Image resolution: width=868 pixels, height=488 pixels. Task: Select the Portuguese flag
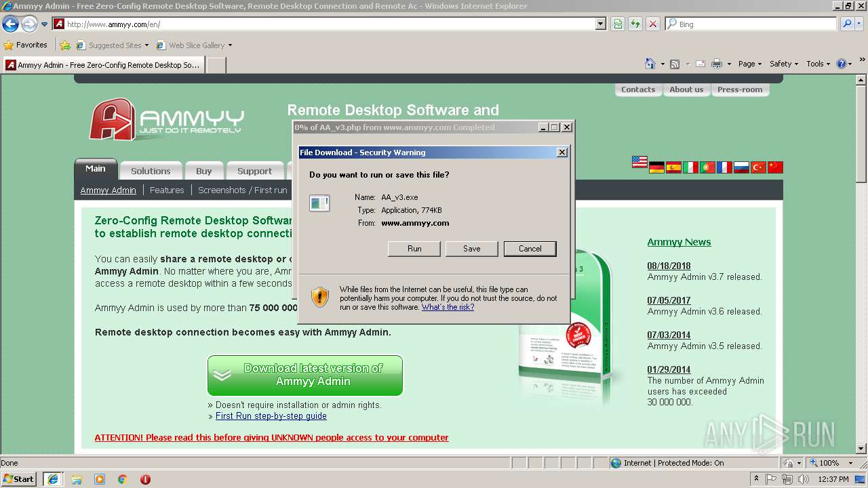pos(707,167)
